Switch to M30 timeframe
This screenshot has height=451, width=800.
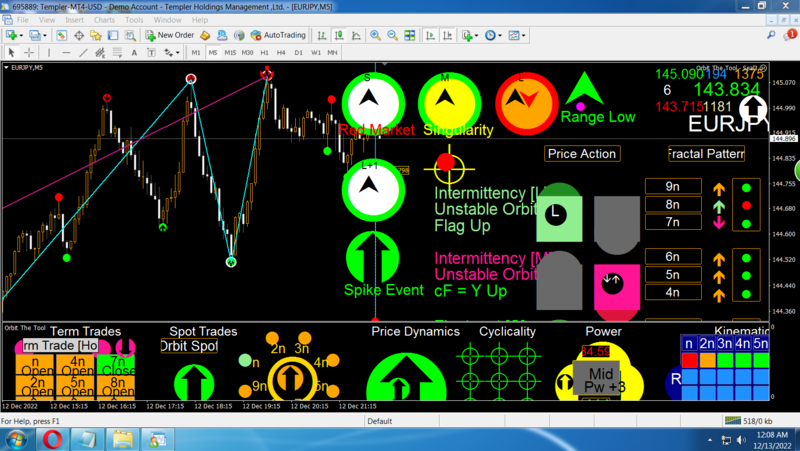pos(247,53)
